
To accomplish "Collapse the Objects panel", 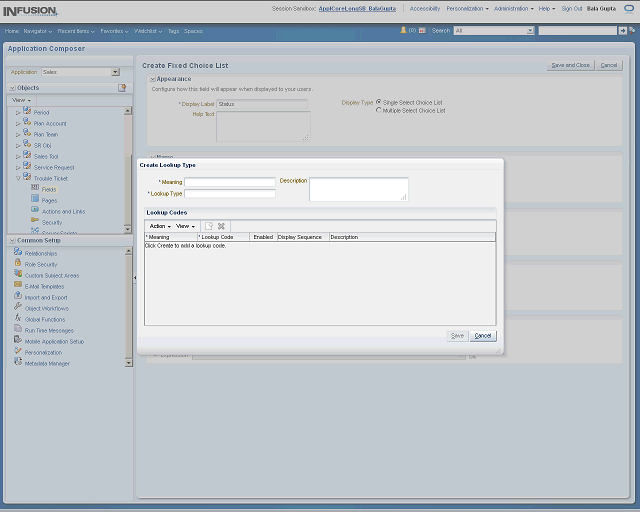I will 13,88.
